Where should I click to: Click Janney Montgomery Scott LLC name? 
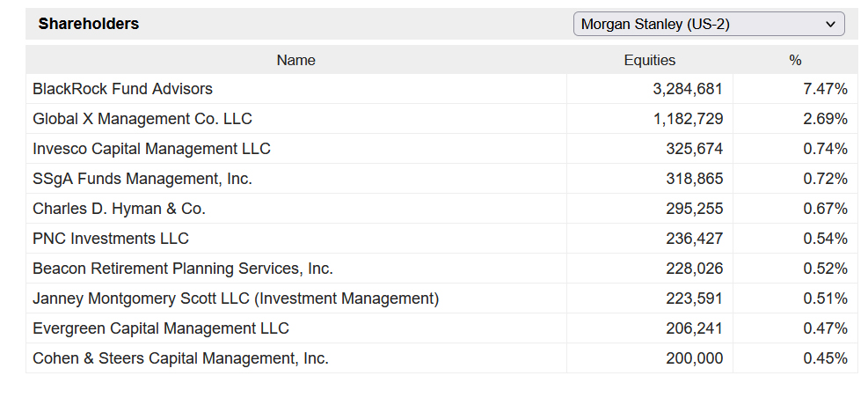pyautogui.click(x=236, y=298)
